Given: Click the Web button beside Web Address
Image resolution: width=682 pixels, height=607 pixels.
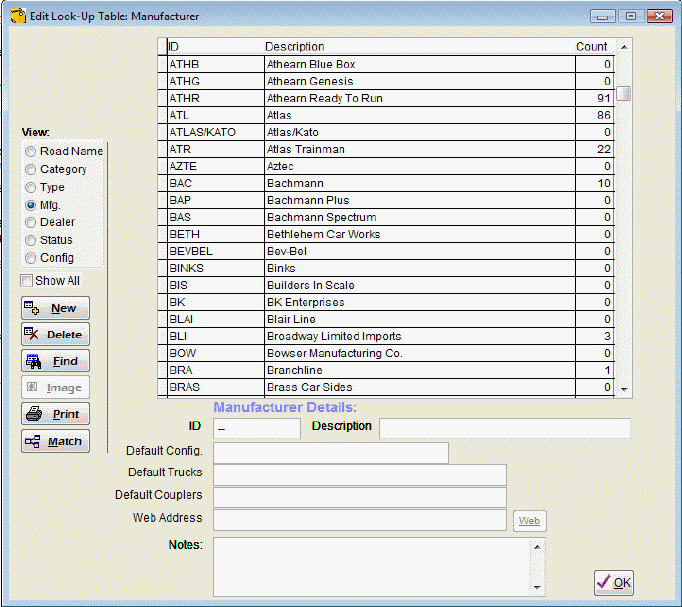Looking at the screenshot, I should (x=529, y=521).
